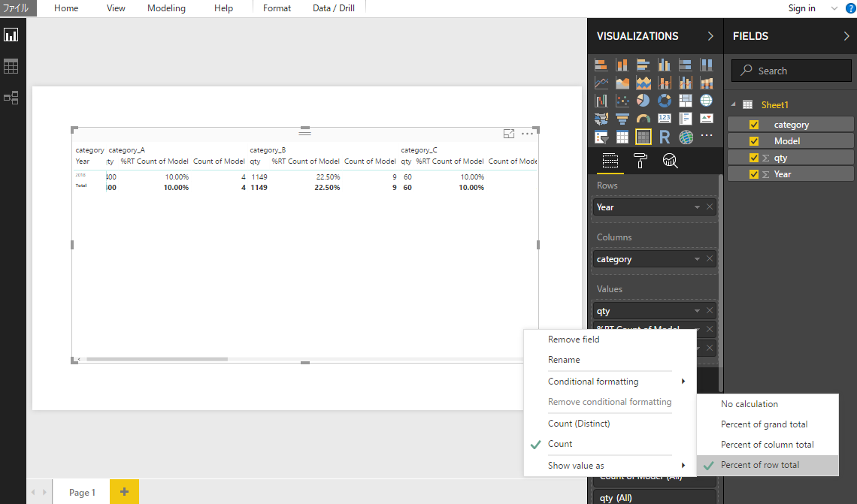Toggle the Year field checkbox
This screenshot has width=857, height=504.
(754, 174)
